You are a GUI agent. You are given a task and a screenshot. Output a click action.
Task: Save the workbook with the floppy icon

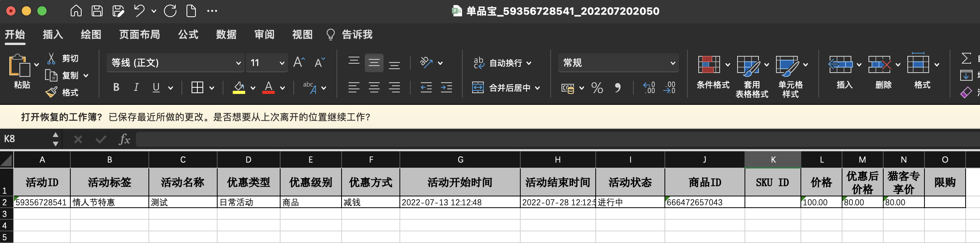(97, 10)
